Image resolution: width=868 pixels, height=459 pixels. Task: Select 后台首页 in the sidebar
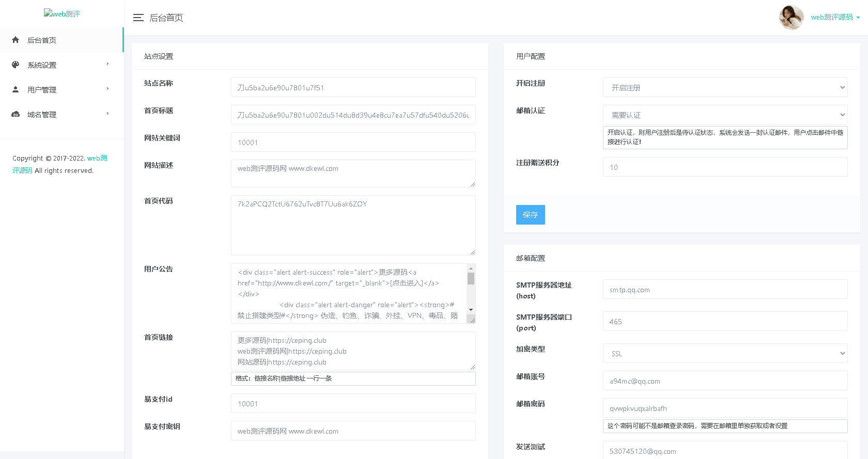coord(42,40)
